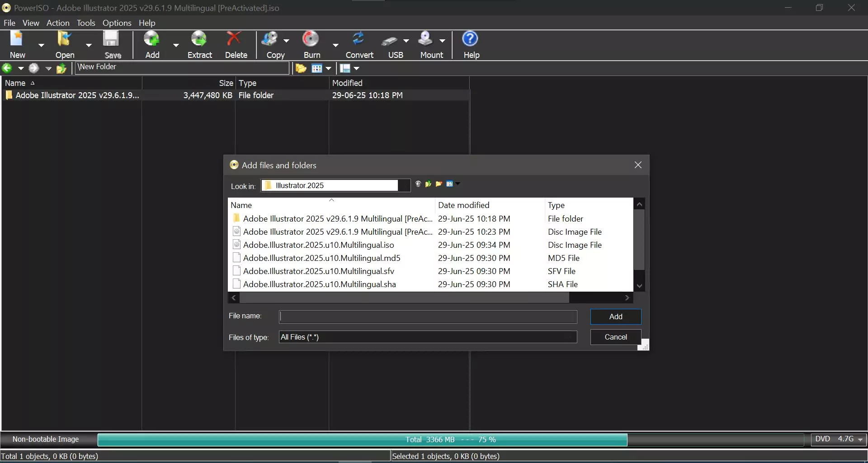Sort dialog list by Type column
The width and height of the screenshot is (868, 463).
click(589, 205)
